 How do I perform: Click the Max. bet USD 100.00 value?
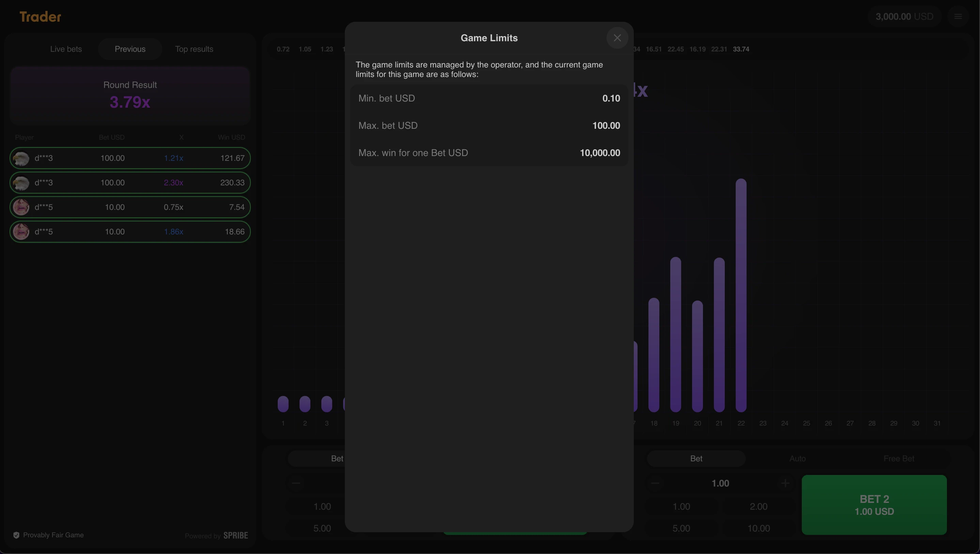click(606, 126)
